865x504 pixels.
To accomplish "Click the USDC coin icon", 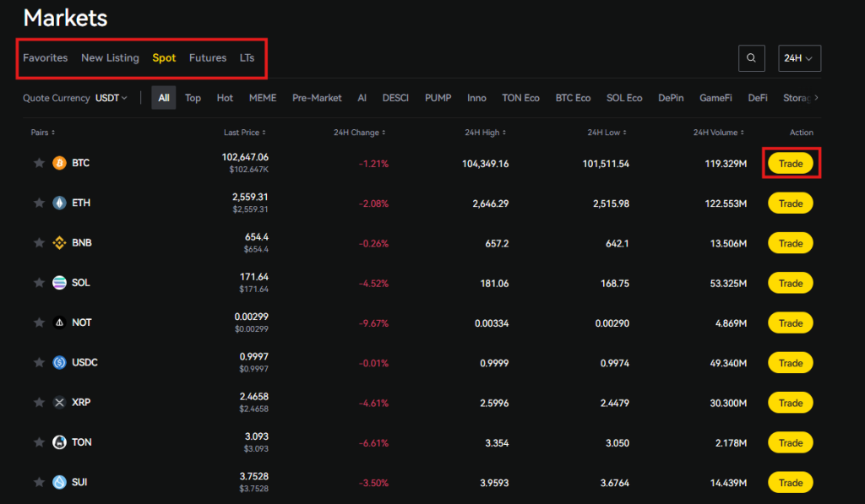I will click(57, 362).
